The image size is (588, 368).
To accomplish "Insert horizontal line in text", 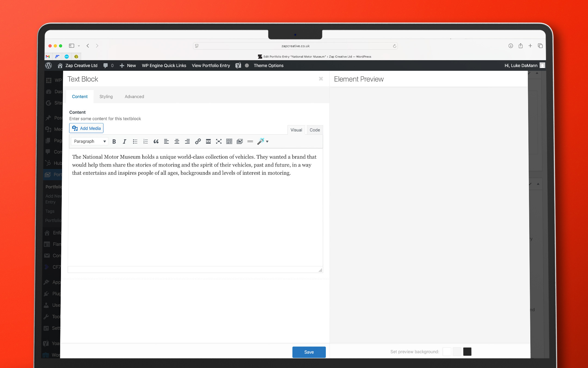I will pyautogui.click(x=250, y=141).
